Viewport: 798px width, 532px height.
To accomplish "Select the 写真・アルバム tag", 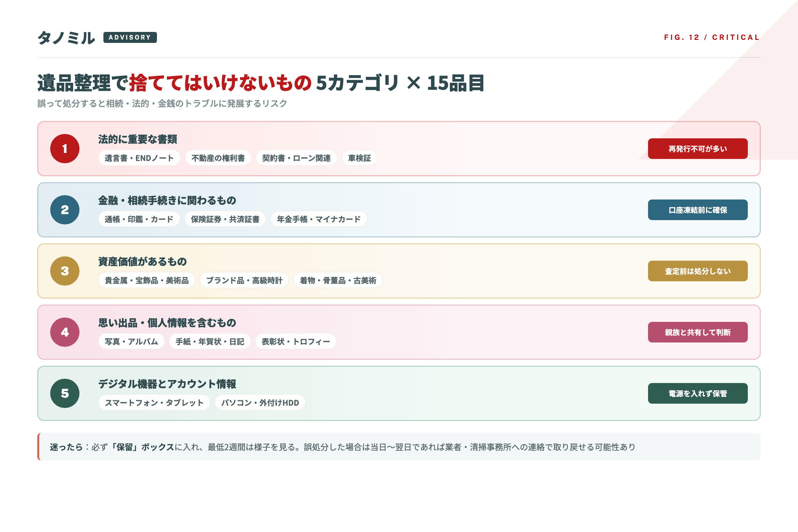I will coord(131,341).
